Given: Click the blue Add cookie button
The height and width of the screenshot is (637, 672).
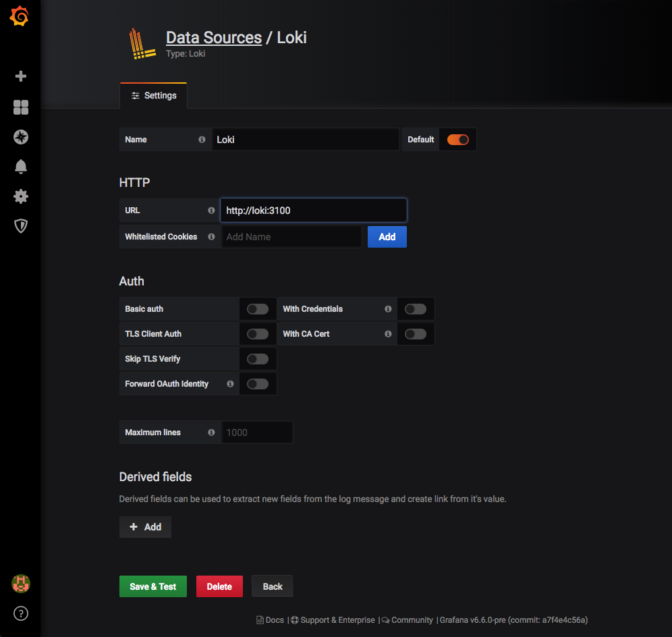Looking at the screenshot, I should pos(387,237).
